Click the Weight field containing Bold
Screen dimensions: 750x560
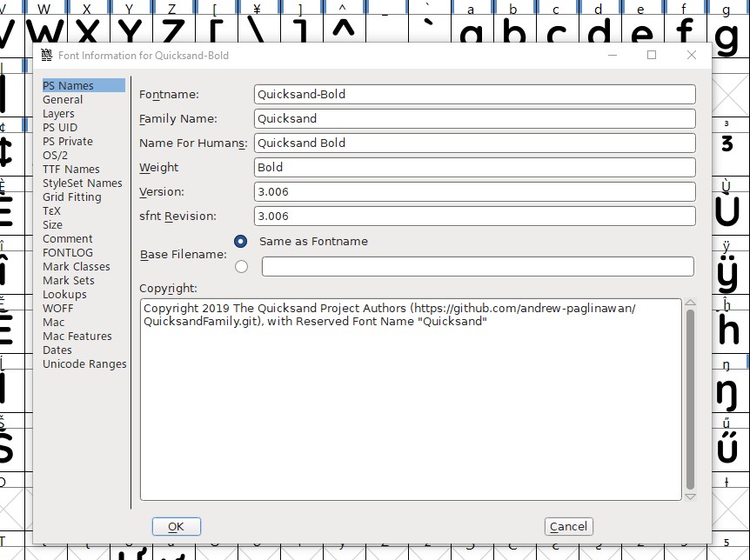tap(474, 167)
